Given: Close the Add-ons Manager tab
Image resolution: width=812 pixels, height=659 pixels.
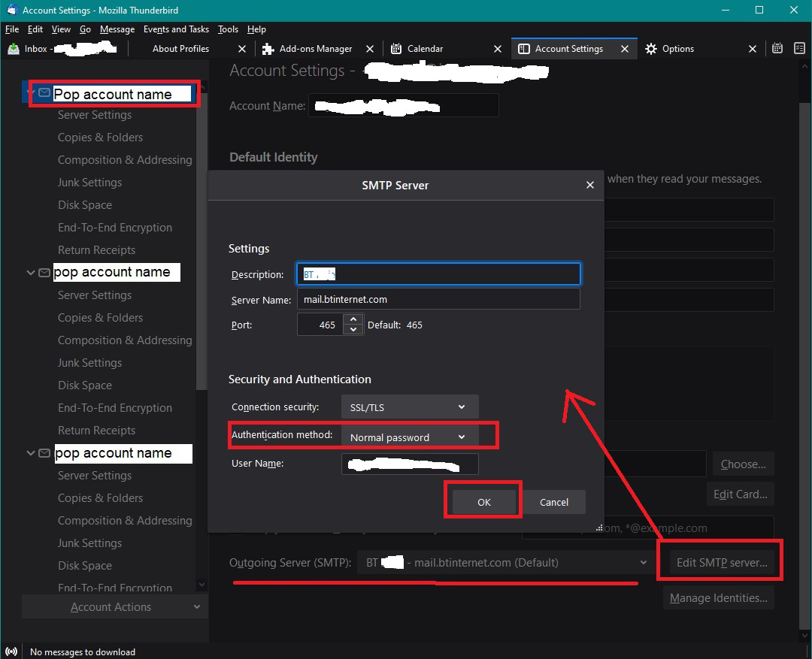Looking at the screenshot, I should [x=370, y=49].
